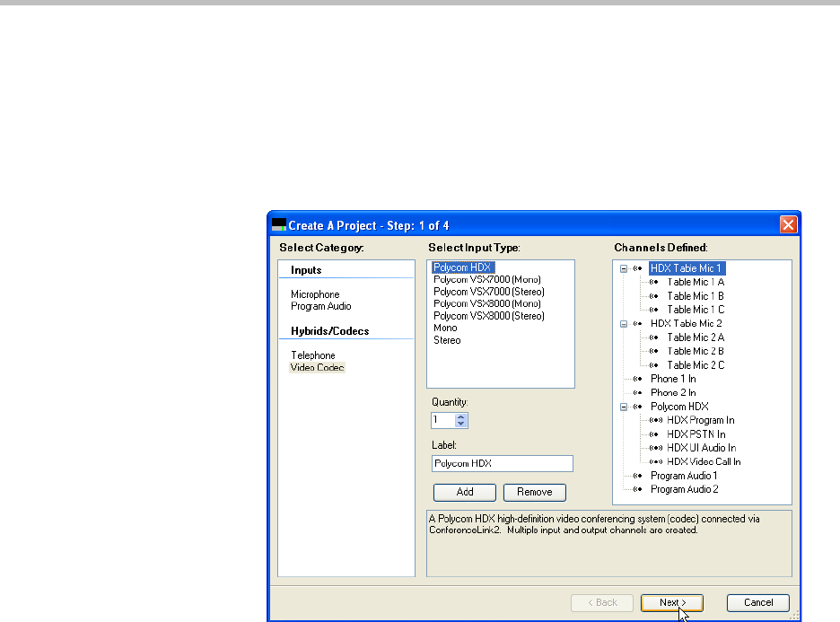Screen dimensions: 840x622
Task: Increase the Quantity spinner value
Action: tap(461, 416)
